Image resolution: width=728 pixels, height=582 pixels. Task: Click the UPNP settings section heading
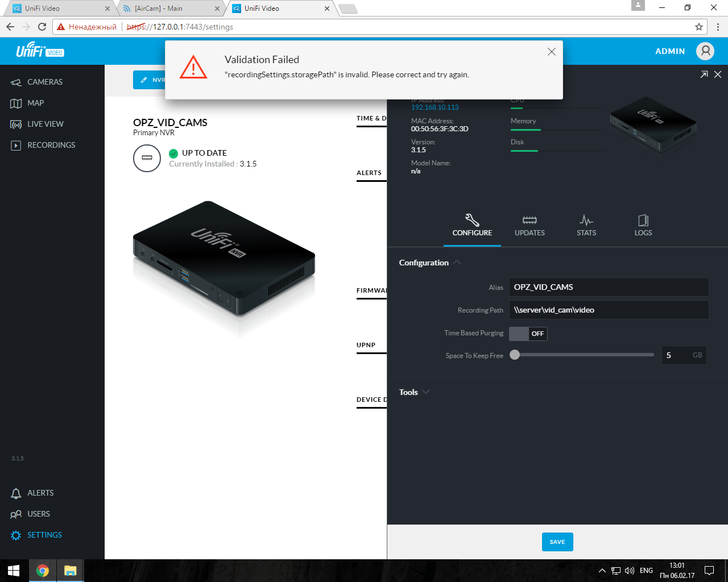click(x=366, y=345)
